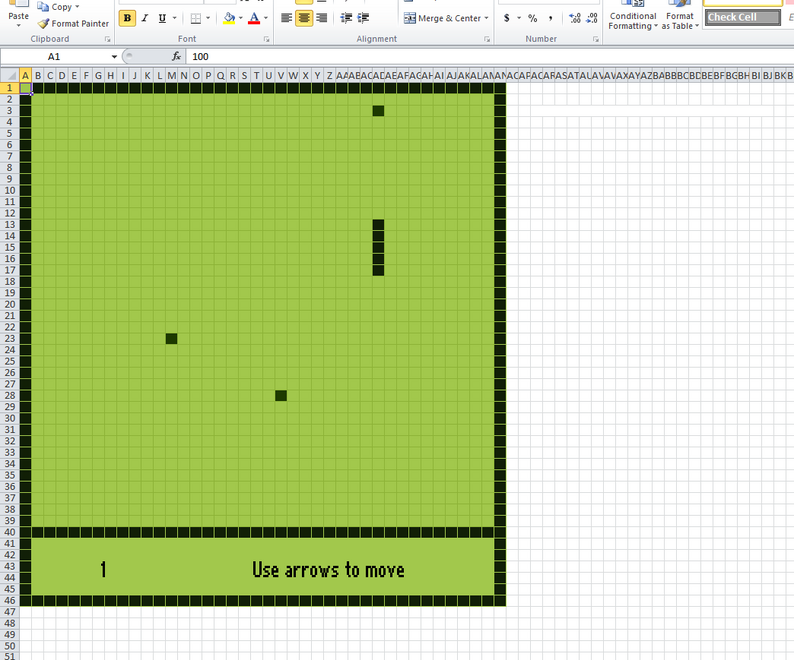Image resolution: width=794 pixels, height=660 pixels.
Task: Click the Merge & Center button
Action: click(442, 18)
